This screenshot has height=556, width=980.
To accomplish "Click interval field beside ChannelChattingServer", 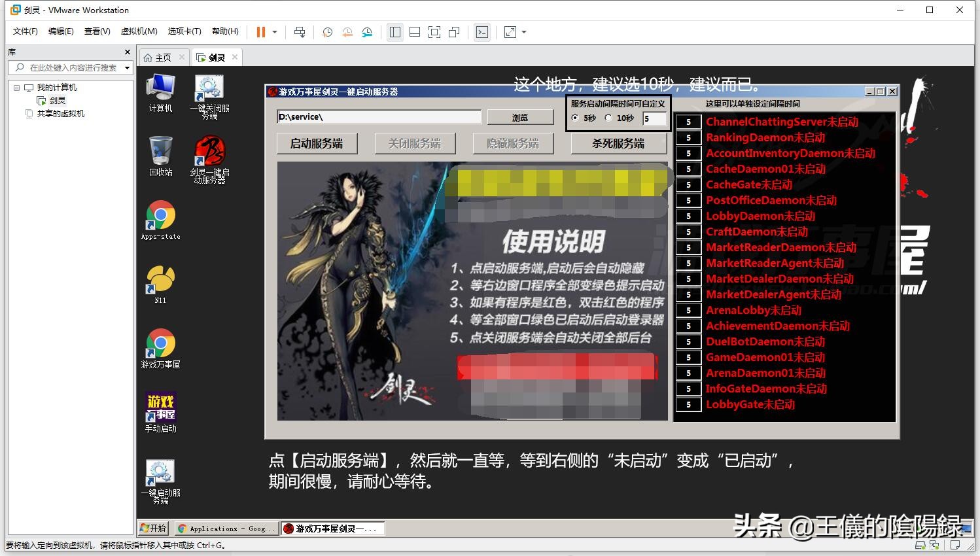I will click(x=688, y=122).
